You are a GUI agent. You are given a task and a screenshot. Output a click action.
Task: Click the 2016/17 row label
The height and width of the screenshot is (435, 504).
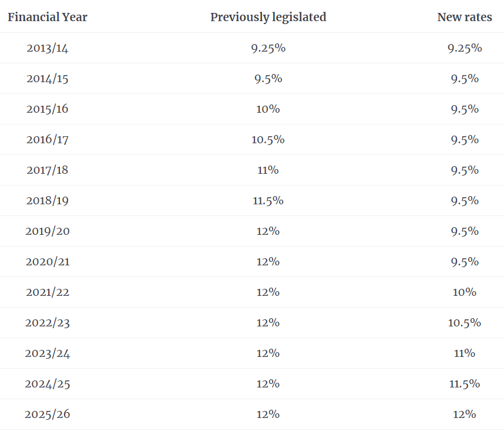[x=48, y=140]
